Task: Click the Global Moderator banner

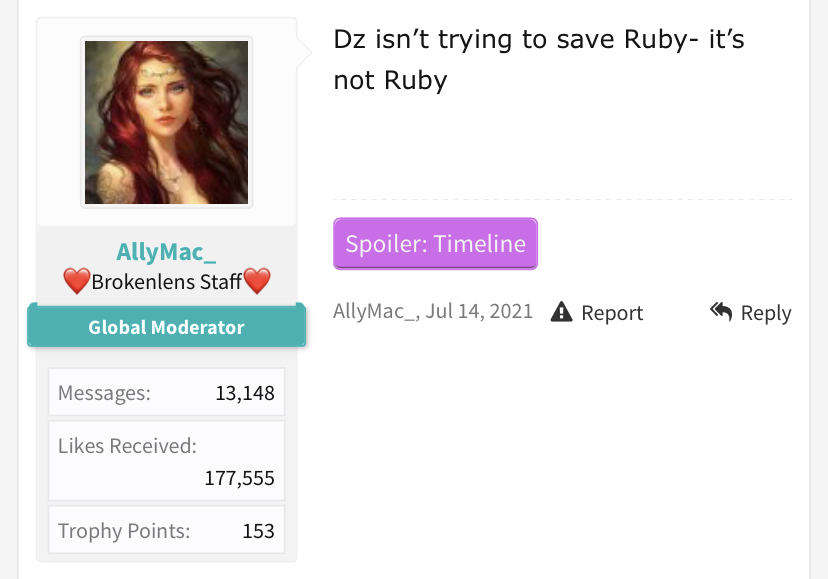Action: click(x=166, y=327)
